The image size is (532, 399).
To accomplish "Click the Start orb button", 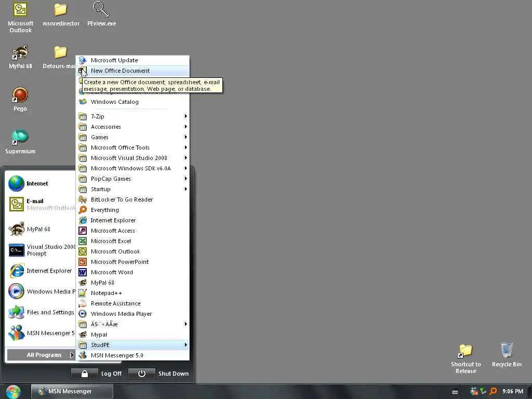I will 13,392.
